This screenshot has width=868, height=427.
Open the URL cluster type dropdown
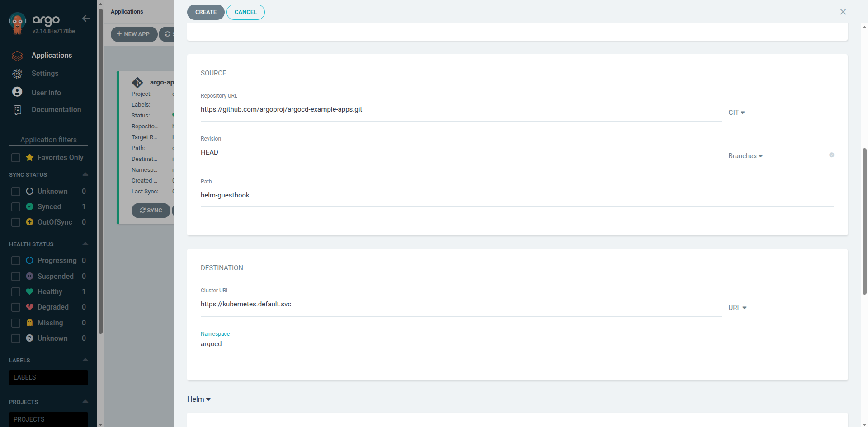click(737, 308)
